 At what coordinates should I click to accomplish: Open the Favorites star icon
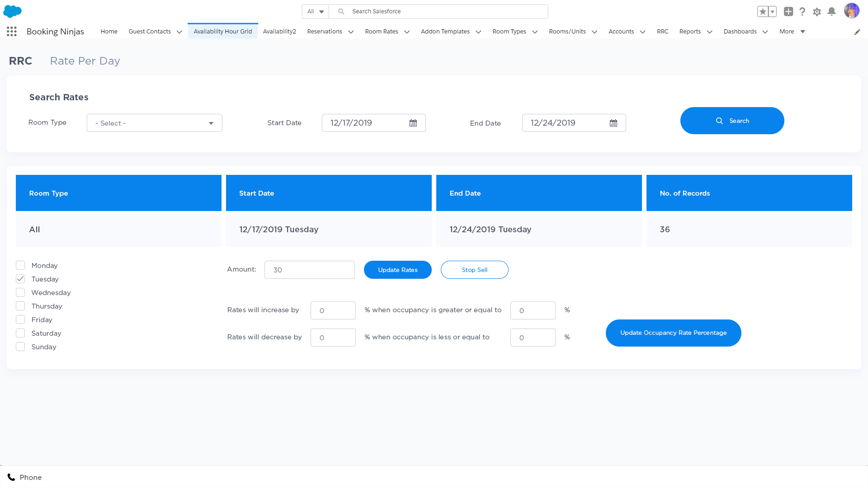[x=763, y=12]
